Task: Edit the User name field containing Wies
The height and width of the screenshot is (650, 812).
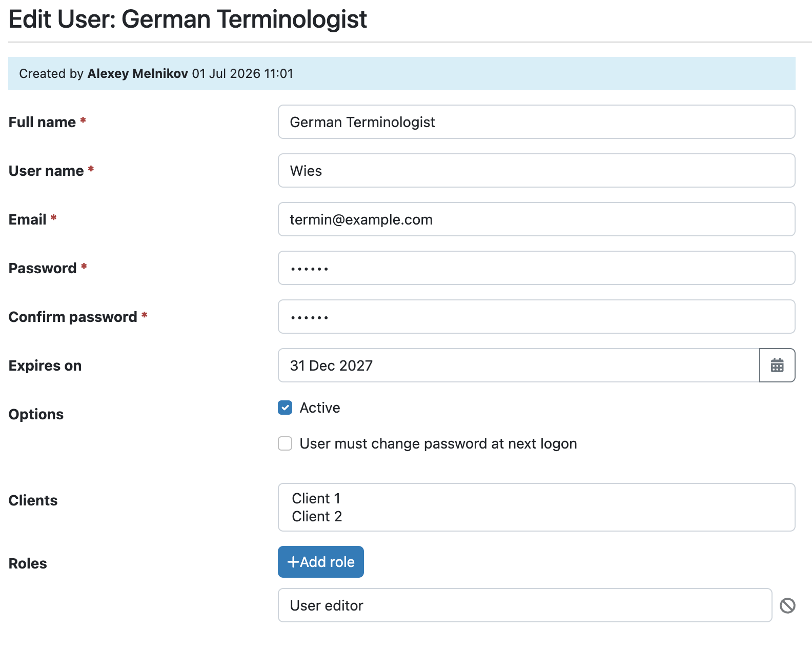Action: tap(537, 171)
